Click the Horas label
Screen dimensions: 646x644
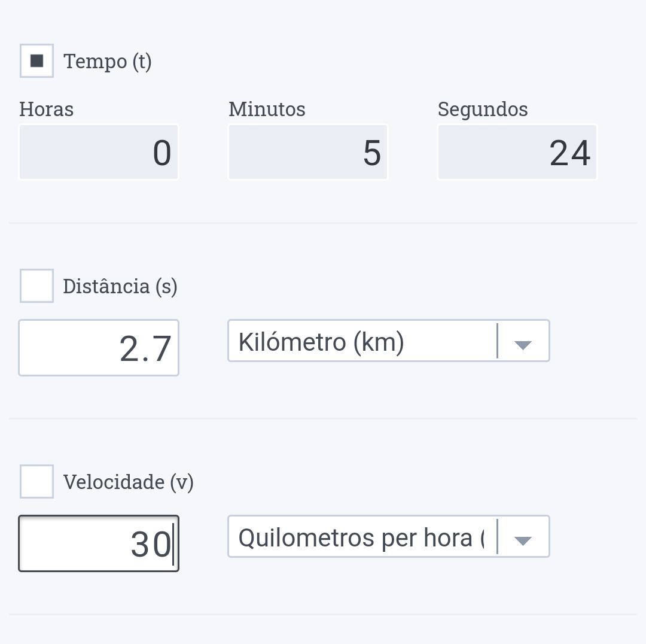point(47,110)
